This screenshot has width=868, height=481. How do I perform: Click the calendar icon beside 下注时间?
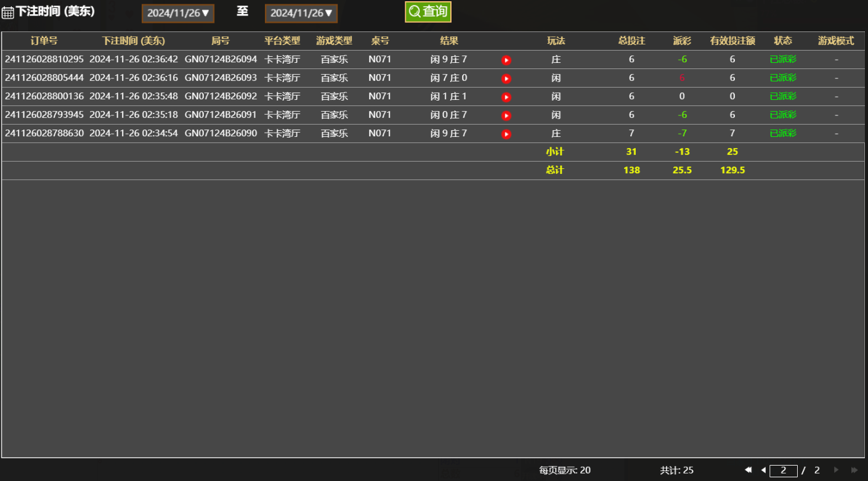pos(7,13)
